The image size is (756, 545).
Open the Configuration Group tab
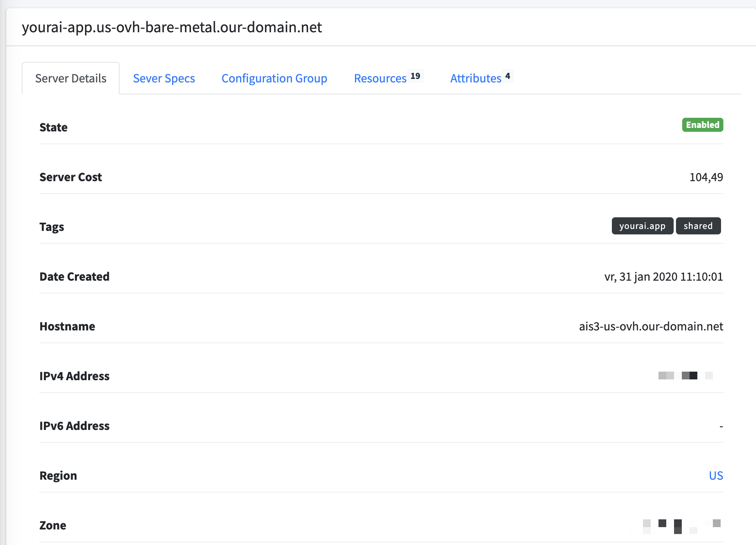pyautogui.click(x=274, y=78)
